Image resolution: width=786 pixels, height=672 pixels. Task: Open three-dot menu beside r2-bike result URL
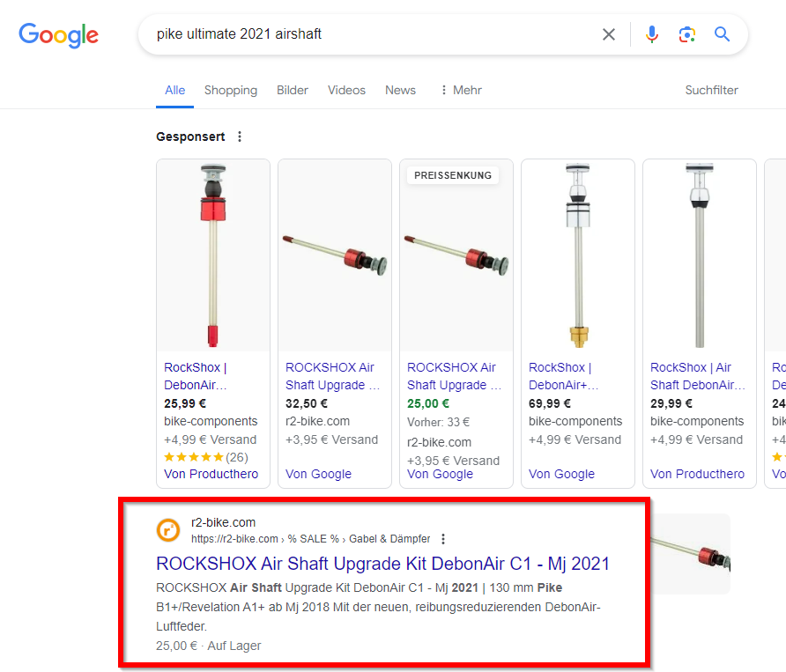(x=443, y=539)
